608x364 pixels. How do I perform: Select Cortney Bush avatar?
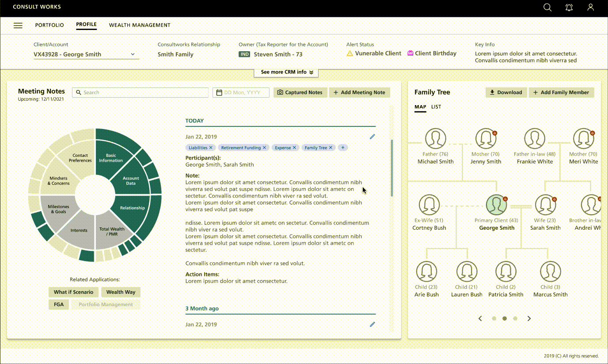pyautogui.click(x=429, y=205)
